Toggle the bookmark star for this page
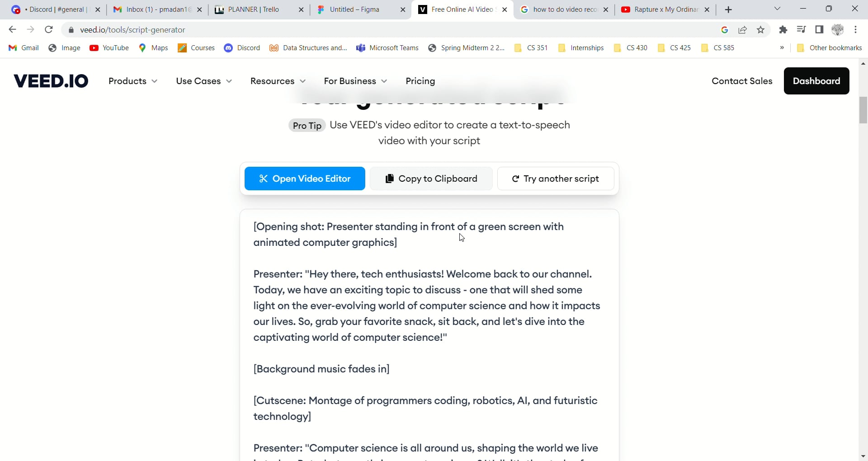This screenshot has height=461, width=868. click(761, 30)
